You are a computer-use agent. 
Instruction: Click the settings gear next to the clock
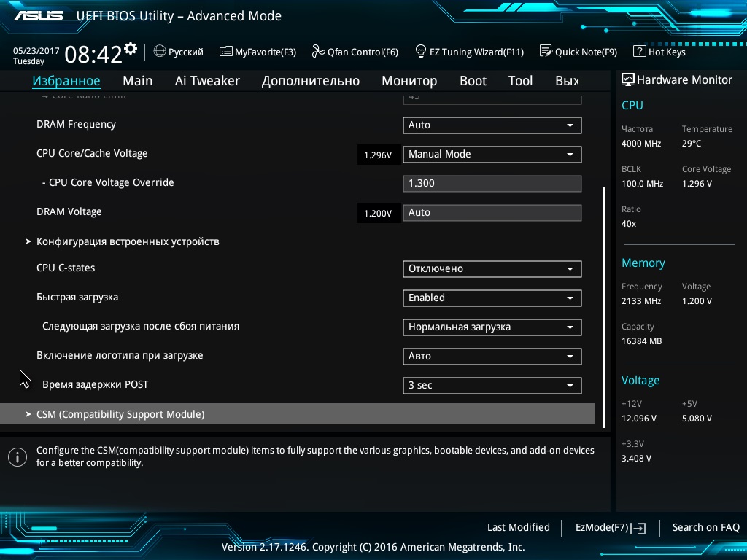(131, 49)
